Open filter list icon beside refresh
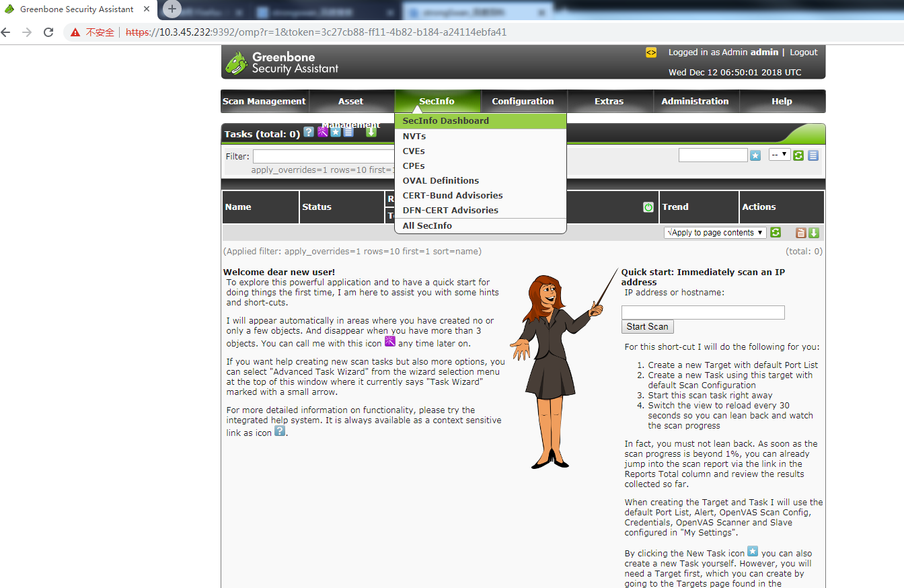Viewport: 904px width, 588px height. pos(813,155)
